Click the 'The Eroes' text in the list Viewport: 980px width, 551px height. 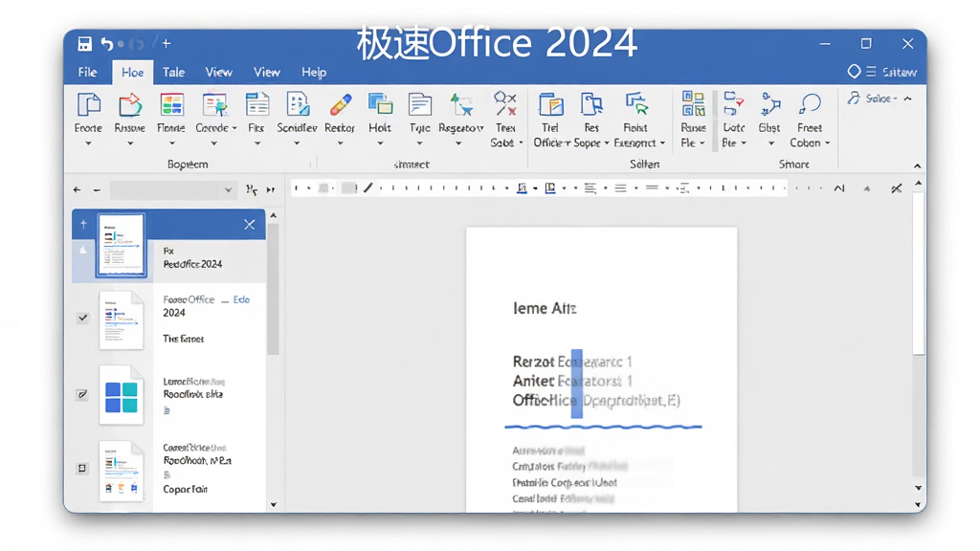pos(183,339)
